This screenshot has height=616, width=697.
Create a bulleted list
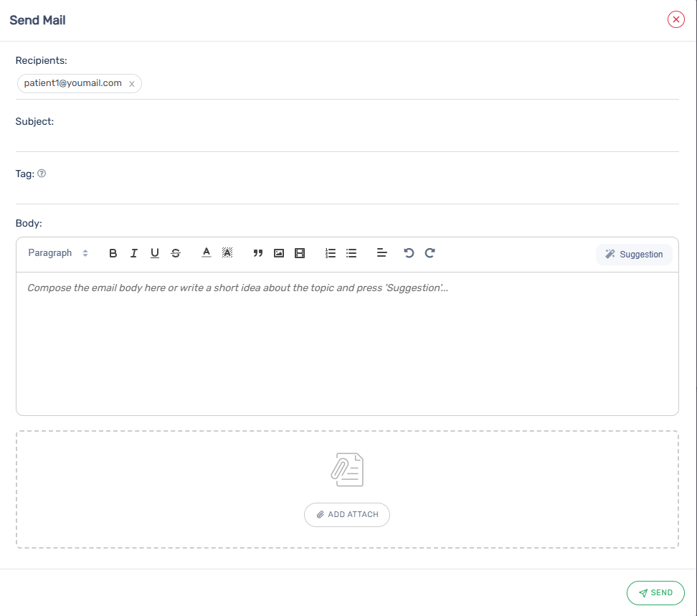click(x=351, y=253)
